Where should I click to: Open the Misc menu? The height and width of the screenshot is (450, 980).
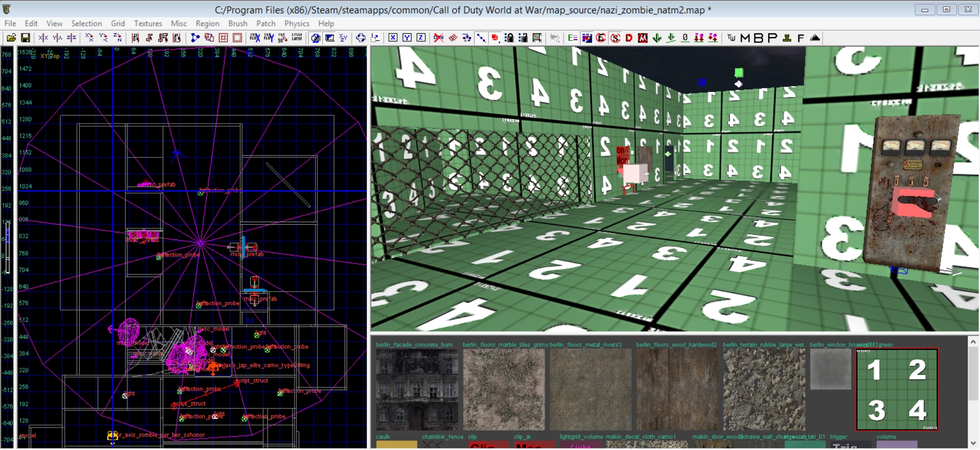point(179,23)
